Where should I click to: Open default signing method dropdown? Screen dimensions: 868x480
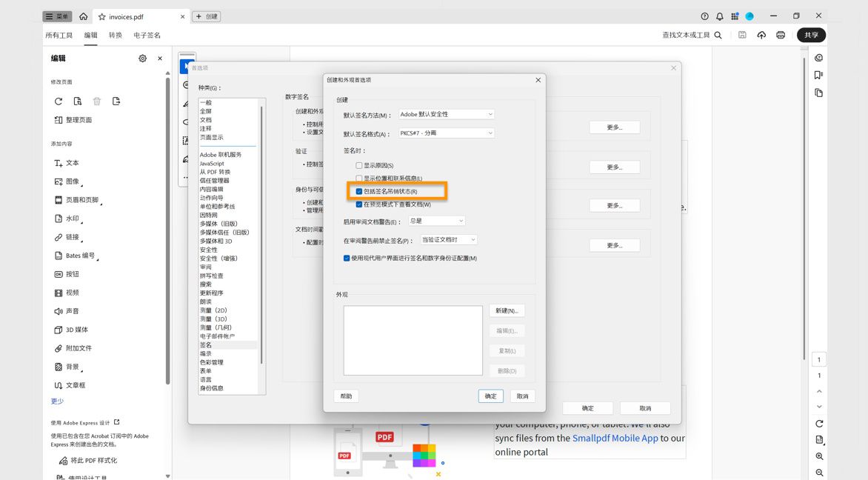(446, 115)
